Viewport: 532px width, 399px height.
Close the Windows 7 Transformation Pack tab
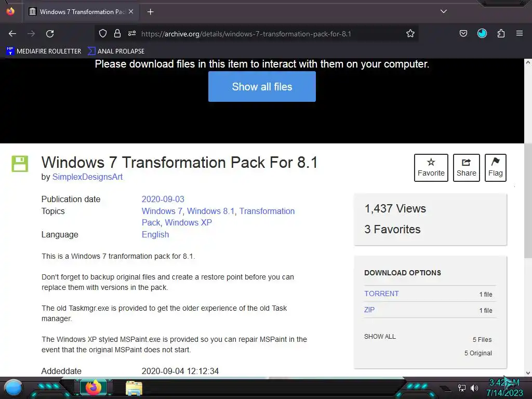(x=131, y=11)
